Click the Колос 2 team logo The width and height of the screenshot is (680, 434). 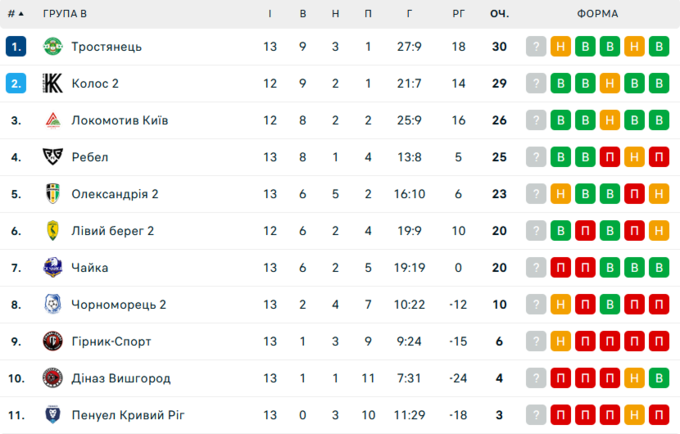tap(52, 84)
